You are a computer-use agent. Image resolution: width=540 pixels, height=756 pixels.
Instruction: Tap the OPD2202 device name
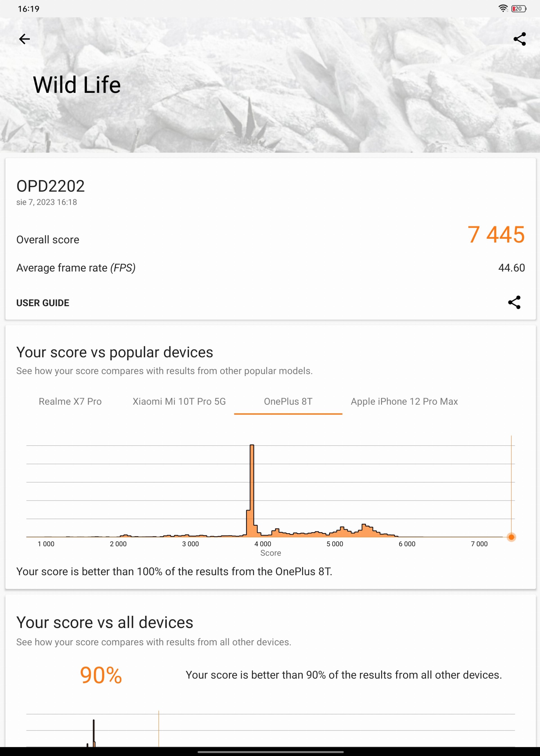click(51, 186)
